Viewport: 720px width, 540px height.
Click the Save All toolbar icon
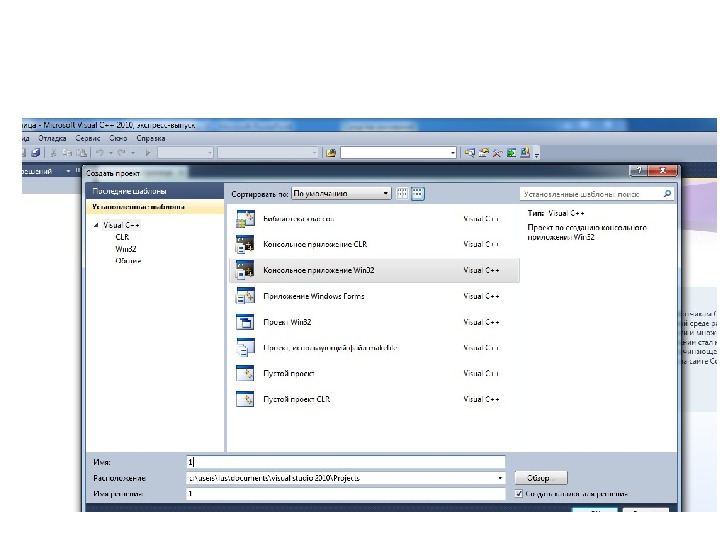pyautogui.click(x=35, y=153)
